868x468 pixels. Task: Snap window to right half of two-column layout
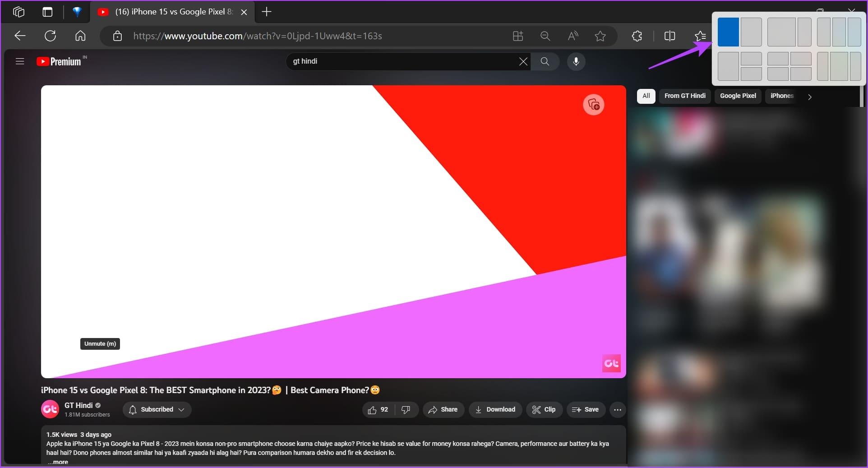pos(751,32)
